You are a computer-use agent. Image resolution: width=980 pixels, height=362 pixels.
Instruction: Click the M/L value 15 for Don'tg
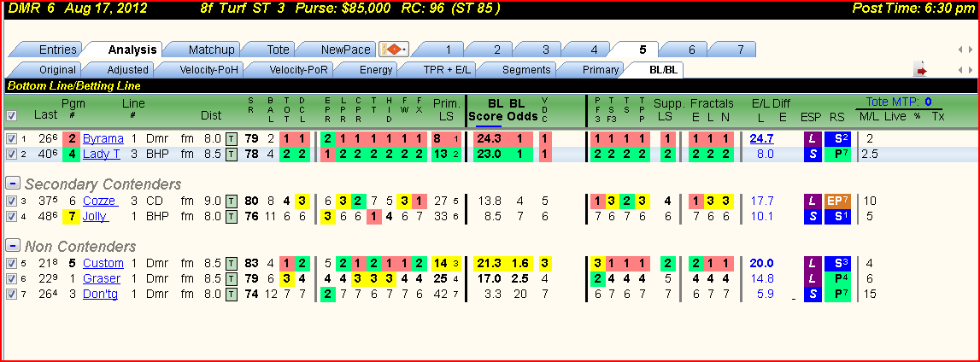[x=869, y=294]
